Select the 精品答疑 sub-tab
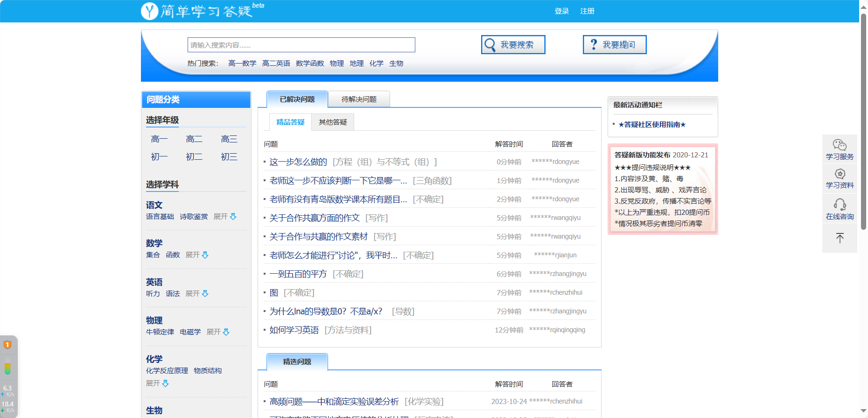Viewport: 868px width, 418px height. (290, 122)
